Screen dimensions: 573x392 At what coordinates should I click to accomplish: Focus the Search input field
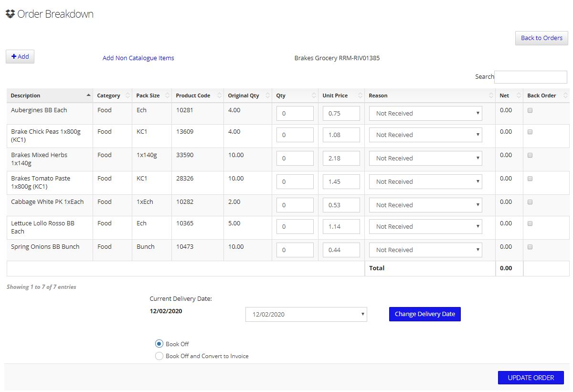click(x=531, y=77)
